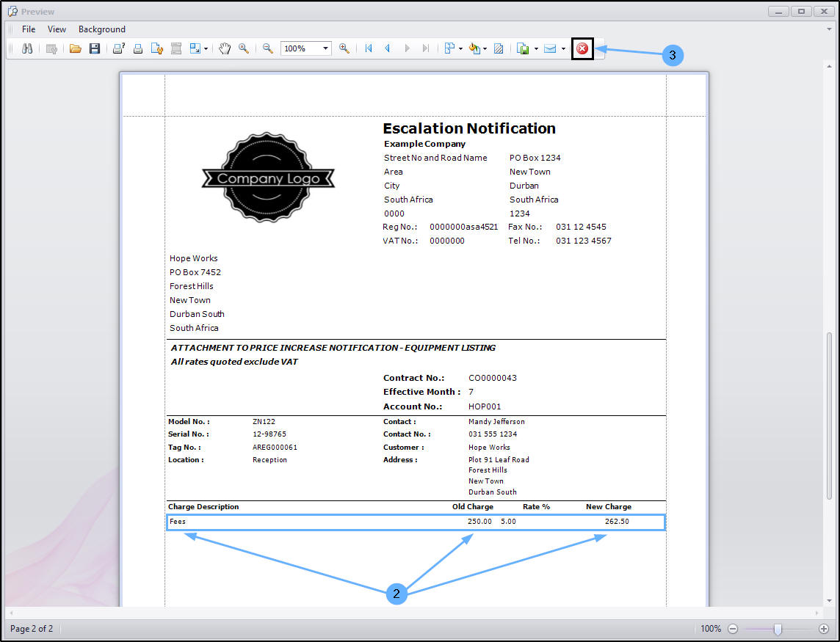The image size is (840, 642).
Task: Open the zoom percentage dropdown
Action: pos(325,48)
